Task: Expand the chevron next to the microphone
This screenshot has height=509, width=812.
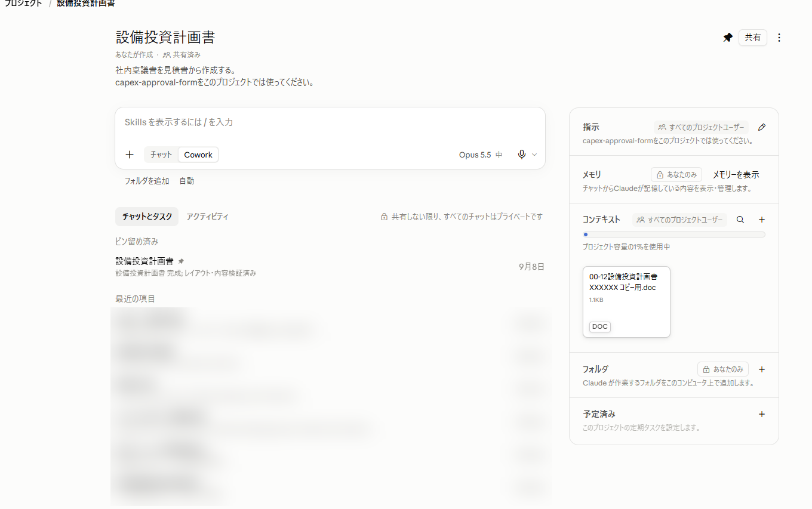Action: click(534, 155)
